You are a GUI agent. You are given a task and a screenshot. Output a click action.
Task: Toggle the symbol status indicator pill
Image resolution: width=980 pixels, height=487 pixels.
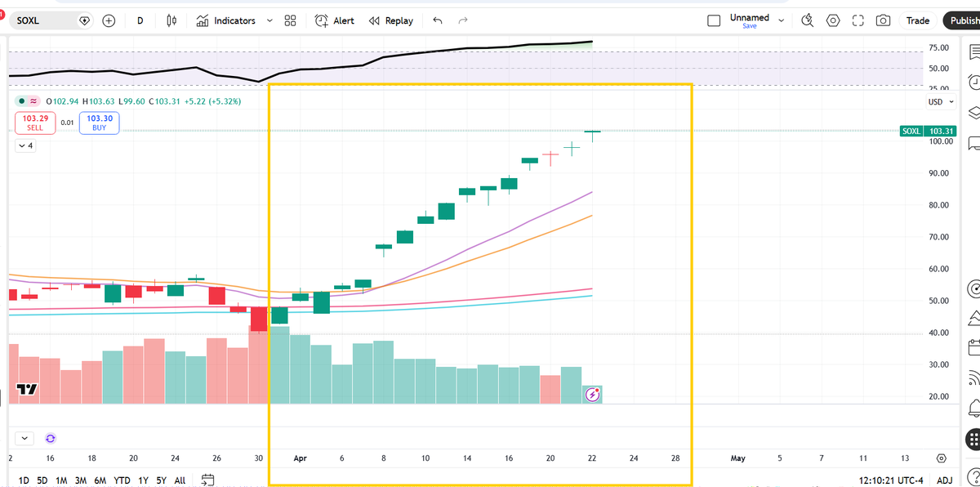point(29,101)
